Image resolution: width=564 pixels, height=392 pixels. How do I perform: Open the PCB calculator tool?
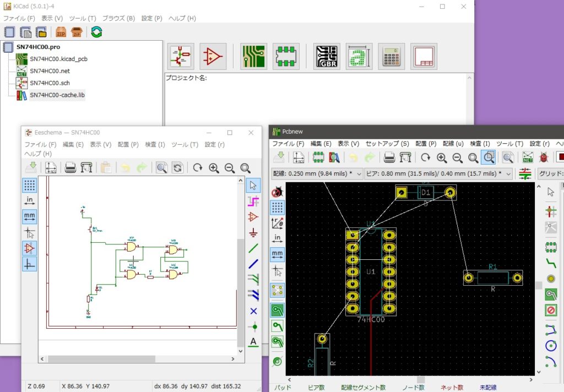coord(392,57)
